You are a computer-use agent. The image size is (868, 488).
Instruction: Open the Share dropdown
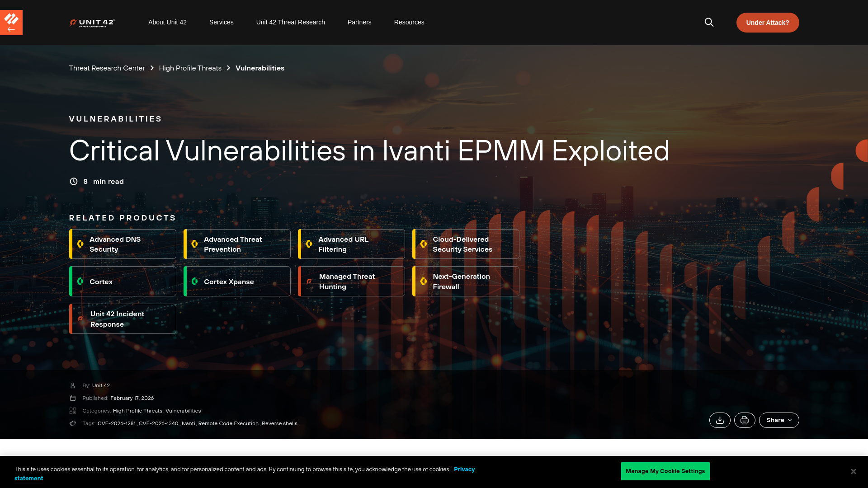pyautogui.click(x=778, y=420)
